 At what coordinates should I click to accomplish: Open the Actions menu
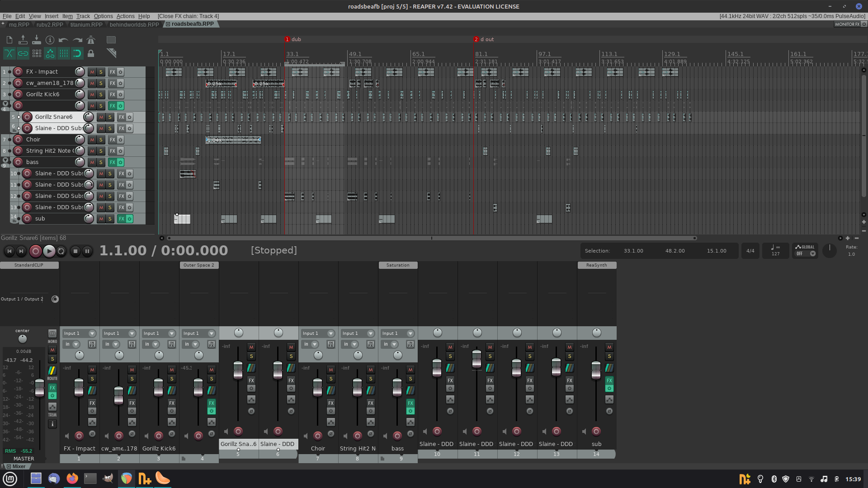(x=125, y=16)
